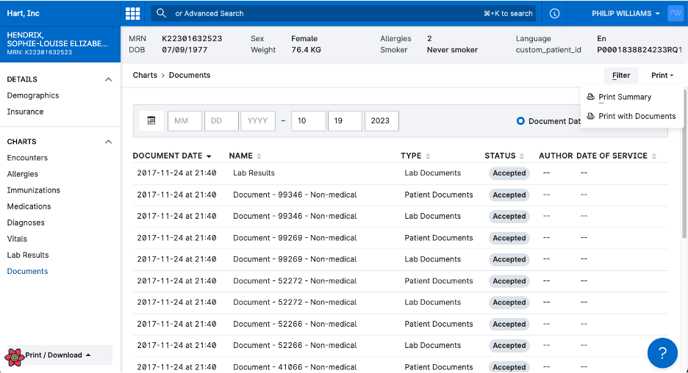
Task: Select Documents in sidebar
Action: (27, 272)
